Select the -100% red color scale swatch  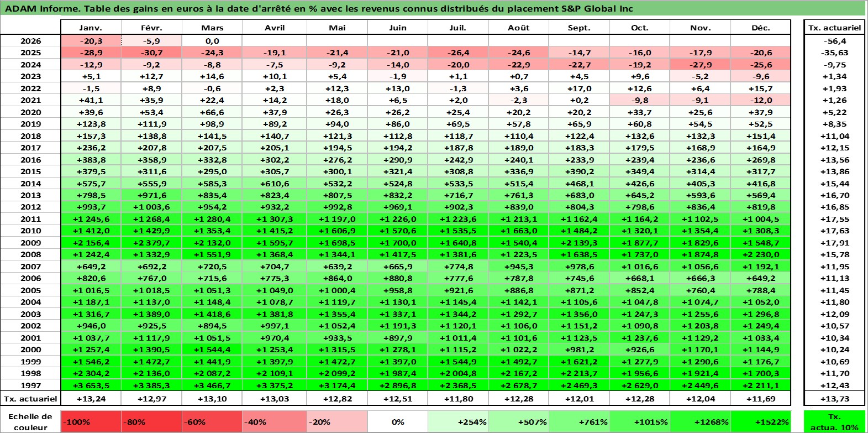pyautogui.click(x=91, y=421)
